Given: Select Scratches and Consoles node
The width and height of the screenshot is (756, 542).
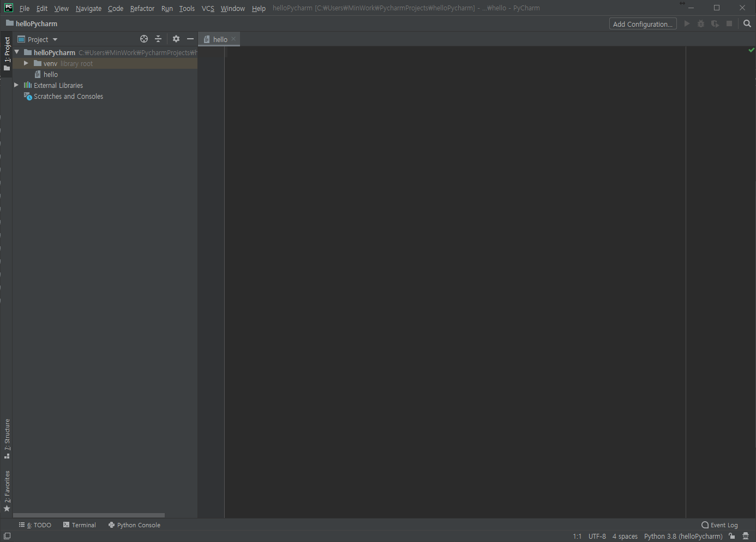Looking at the screenshot, I should 68,96.
